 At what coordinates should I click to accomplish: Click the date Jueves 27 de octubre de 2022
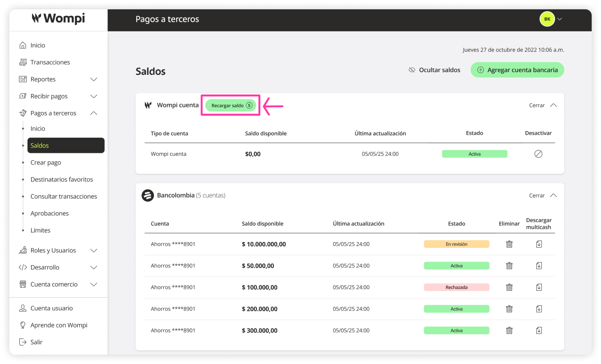pos(500,50)
